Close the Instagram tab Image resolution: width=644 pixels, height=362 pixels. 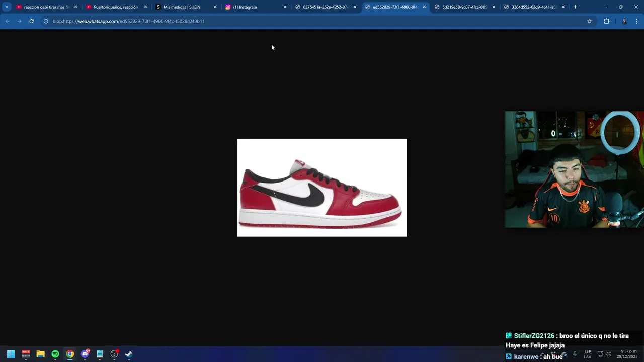point(285,7)
